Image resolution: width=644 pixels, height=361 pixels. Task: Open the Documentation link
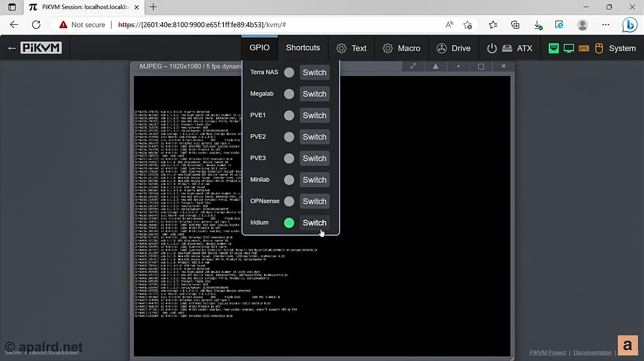592,352
